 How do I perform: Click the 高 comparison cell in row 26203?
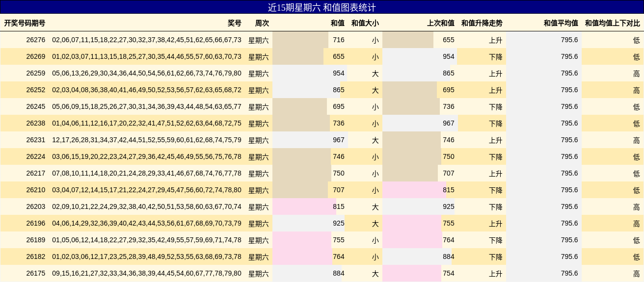pos(637,207)
